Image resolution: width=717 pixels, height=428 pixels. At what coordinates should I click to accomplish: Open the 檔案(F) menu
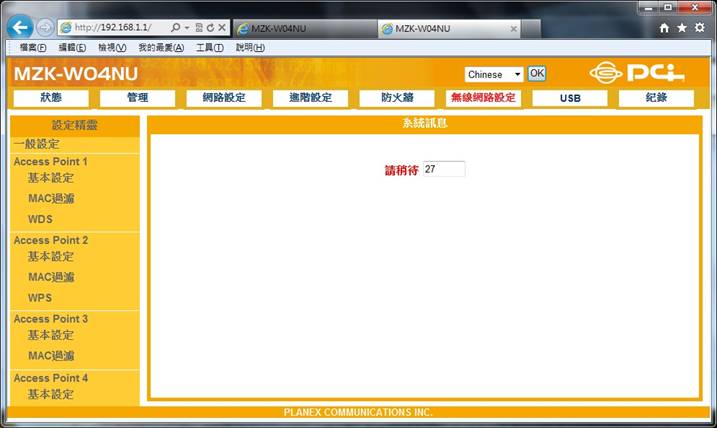(x=32, y=48)
